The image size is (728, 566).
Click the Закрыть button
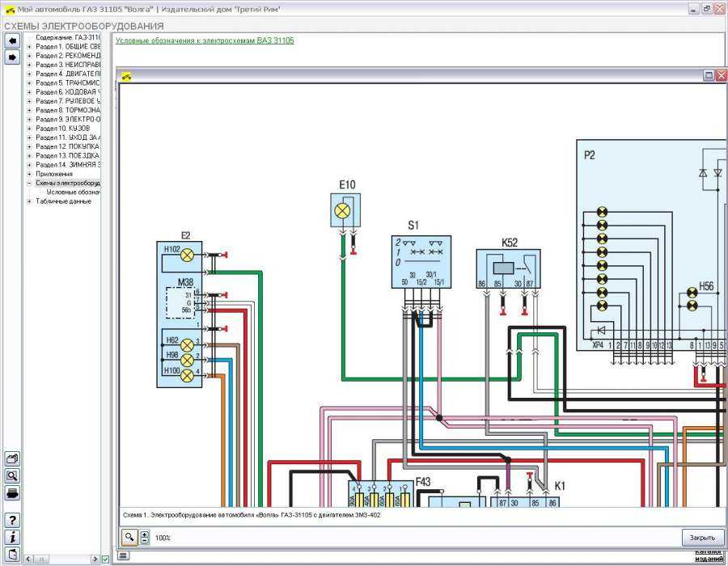point(702,538)
